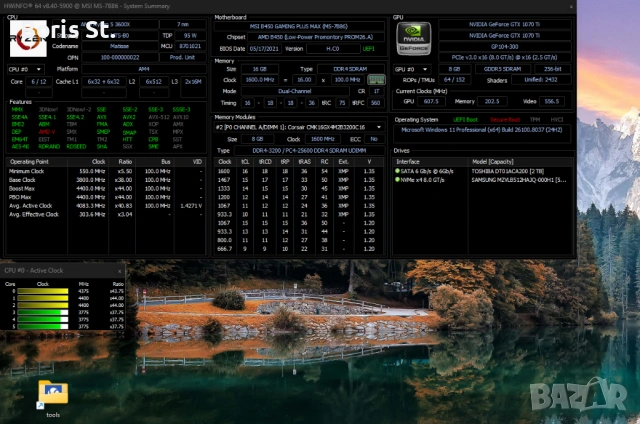Click the Unified: 2432 shaders value

tap(541, 80)
